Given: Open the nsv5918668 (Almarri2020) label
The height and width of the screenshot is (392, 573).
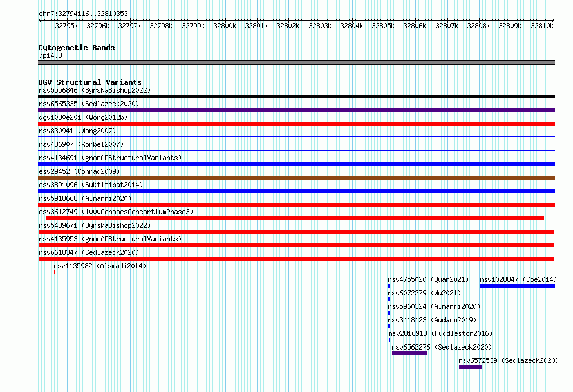Looking at the screenshot, I should click(85, 198).
